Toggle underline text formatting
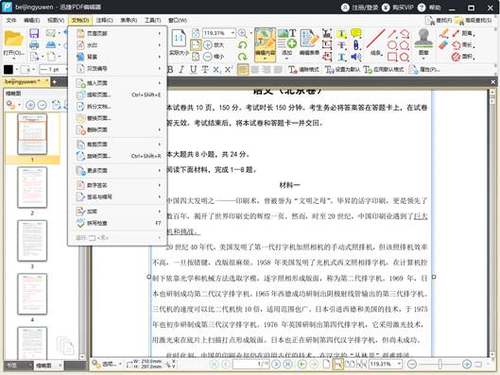Screen dimensions: 500x375 193,69
